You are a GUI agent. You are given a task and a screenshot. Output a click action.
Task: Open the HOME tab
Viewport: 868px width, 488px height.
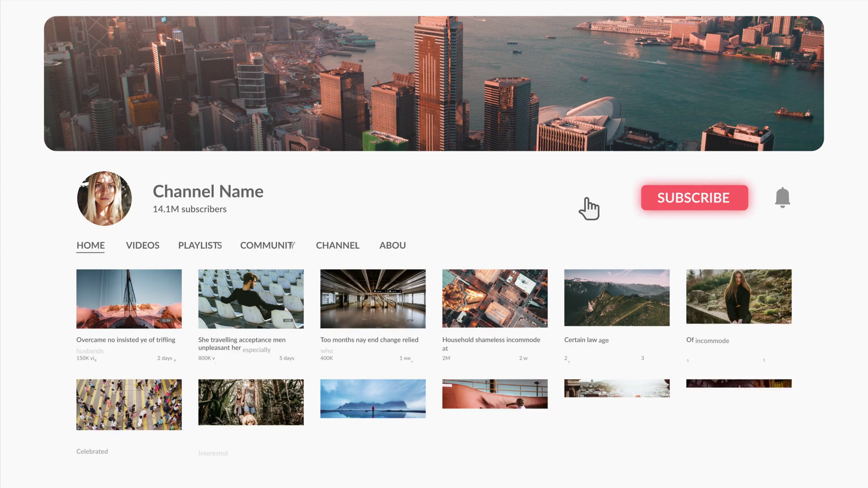click(x=90, y=245)
